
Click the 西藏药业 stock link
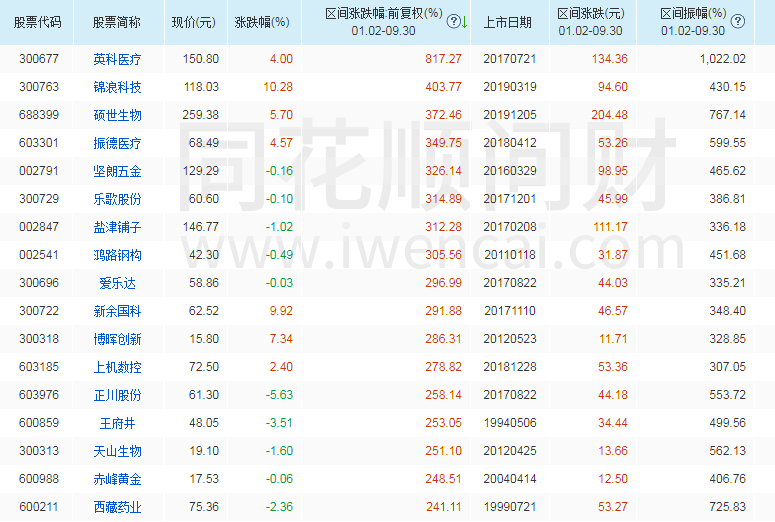[x=117, y=507]
